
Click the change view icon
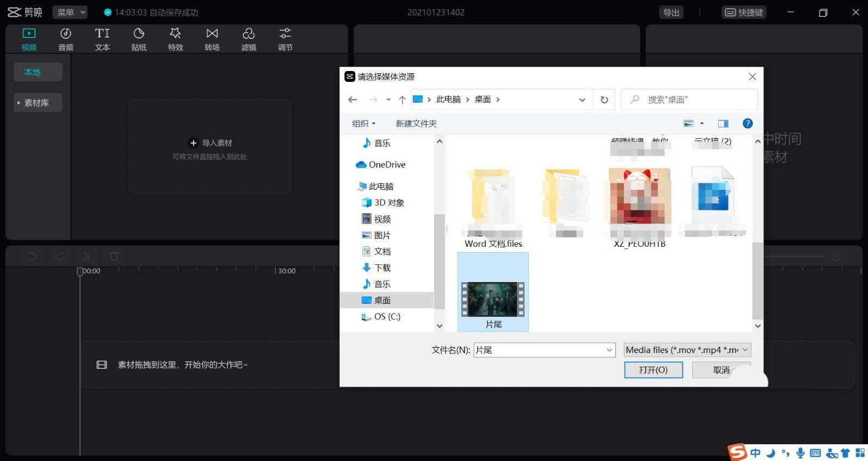tap(688, 124)
